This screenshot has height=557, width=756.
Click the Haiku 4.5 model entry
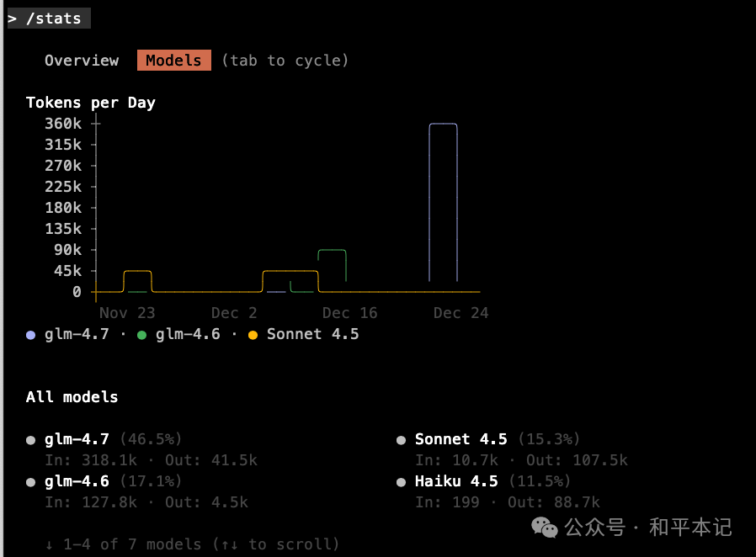pos(456,481)
